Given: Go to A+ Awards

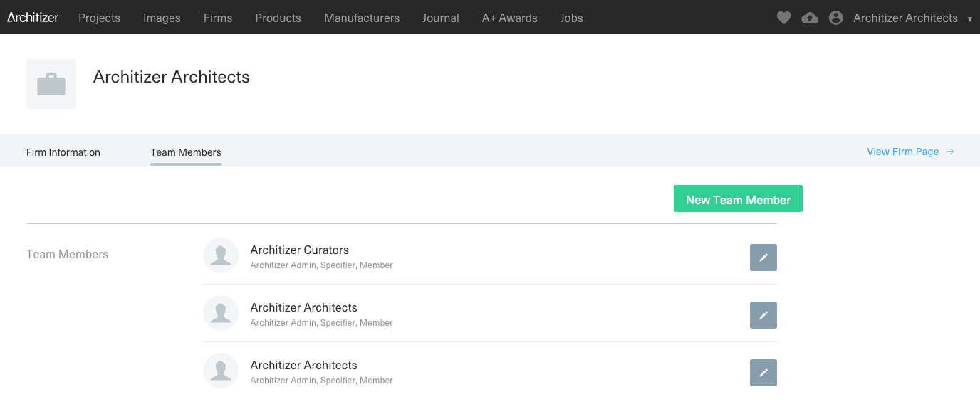Looking at the screenshot, I should [510, 18].
